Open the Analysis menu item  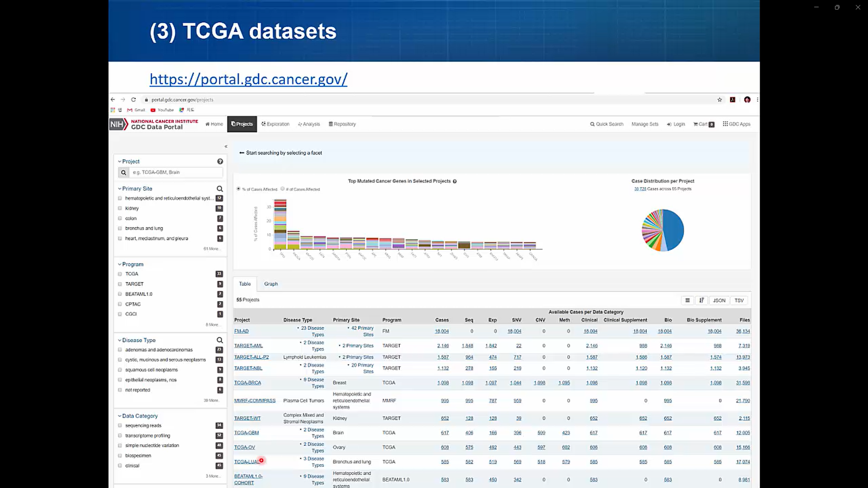(x=309, y=124)
